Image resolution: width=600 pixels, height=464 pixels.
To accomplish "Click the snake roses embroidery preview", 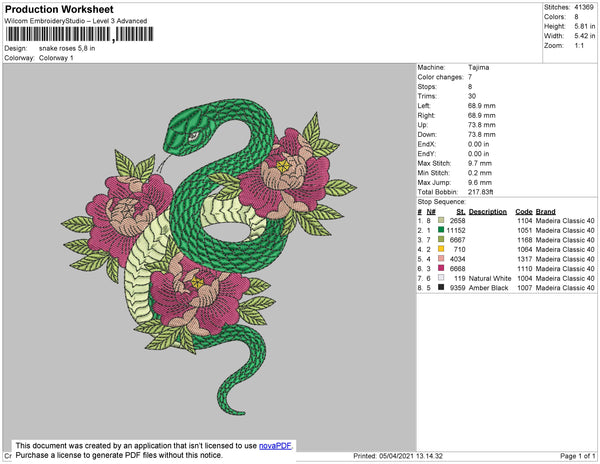I will (x=209, y=257).
